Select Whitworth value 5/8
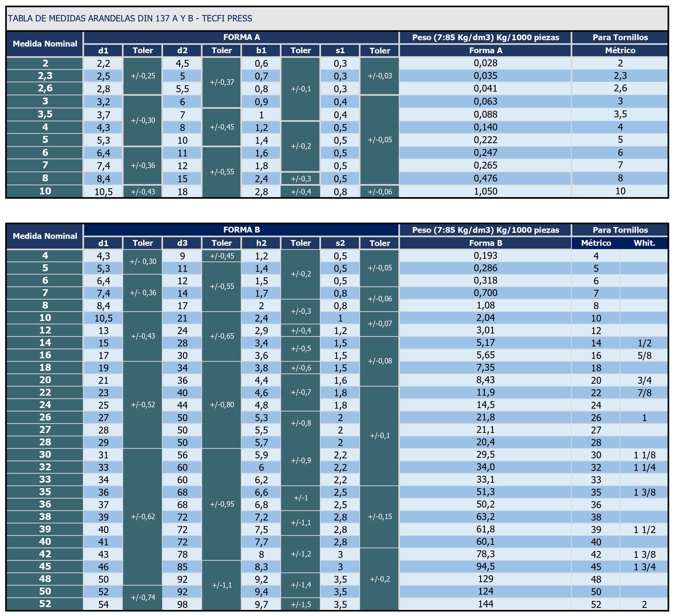 point(644,355)
